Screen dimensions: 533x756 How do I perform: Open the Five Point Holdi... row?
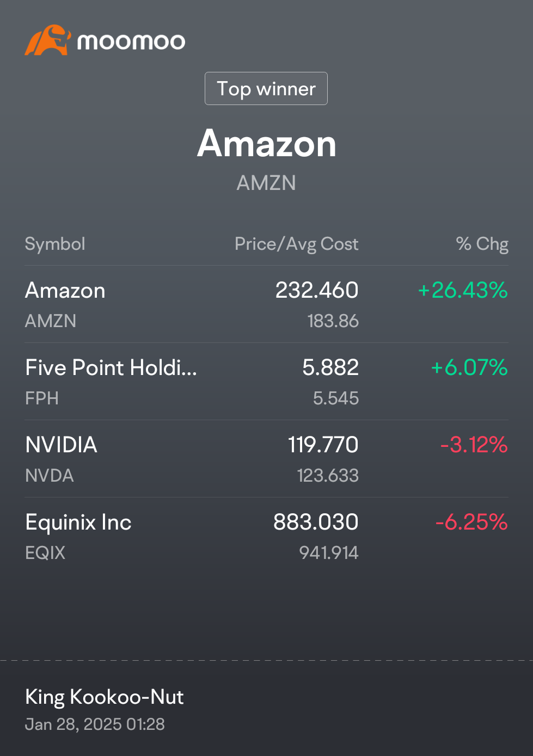click(267, 382)
